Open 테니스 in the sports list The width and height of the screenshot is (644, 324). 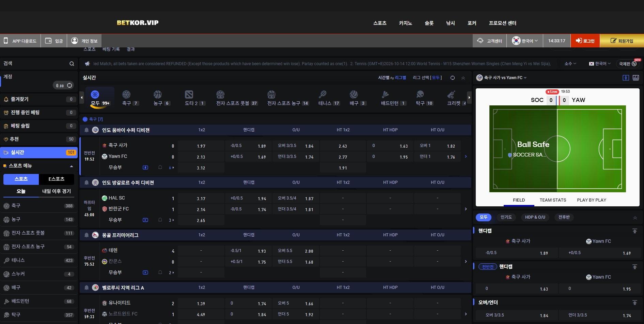click(39, 260)
